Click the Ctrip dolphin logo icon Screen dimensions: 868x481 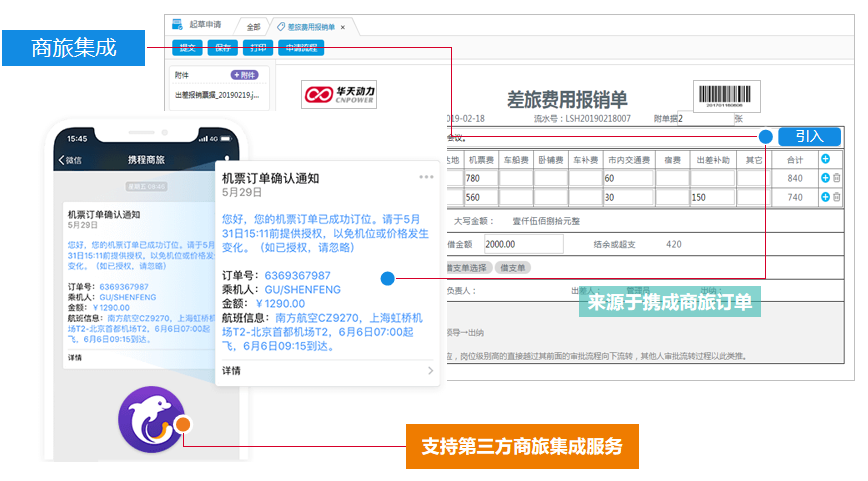pyautogui.click(x=151, y=418)
